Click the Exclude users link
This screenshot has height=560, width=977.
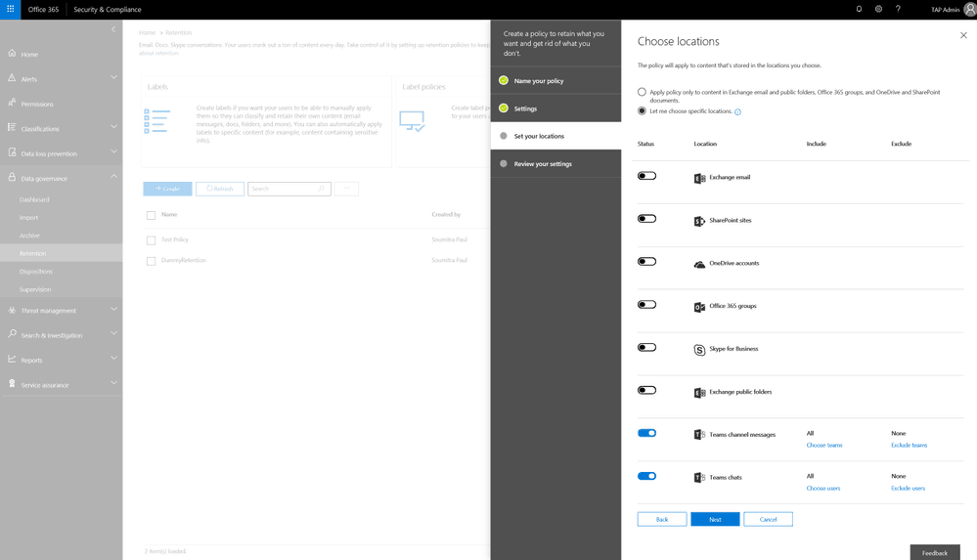908,489
